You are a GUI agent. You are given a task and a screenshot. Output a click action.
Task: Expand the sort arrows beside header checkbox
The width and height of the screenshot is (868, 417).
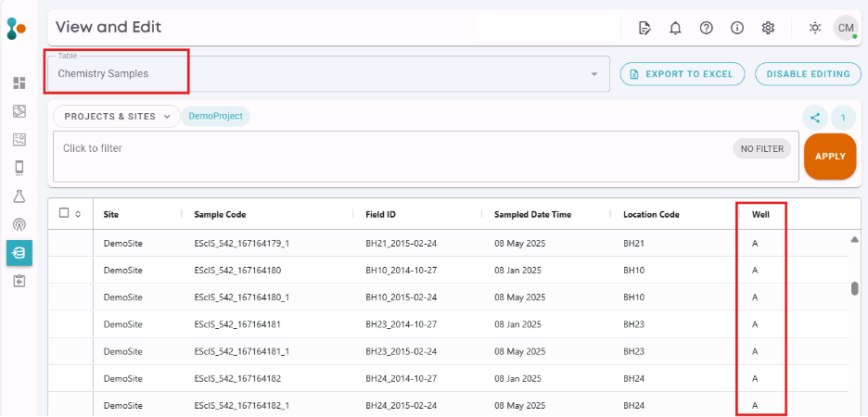(78, 214)
